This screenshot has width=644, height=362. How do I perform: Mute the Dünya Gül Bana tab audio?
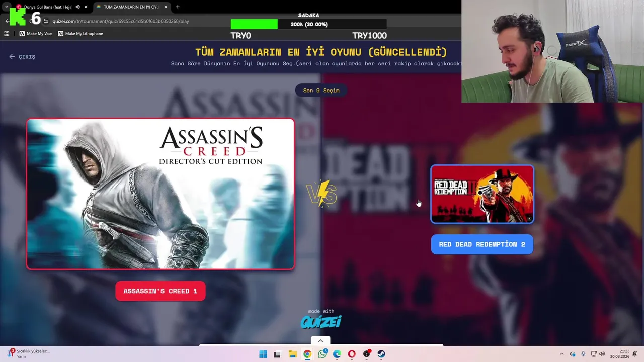(x=77, y=7)
